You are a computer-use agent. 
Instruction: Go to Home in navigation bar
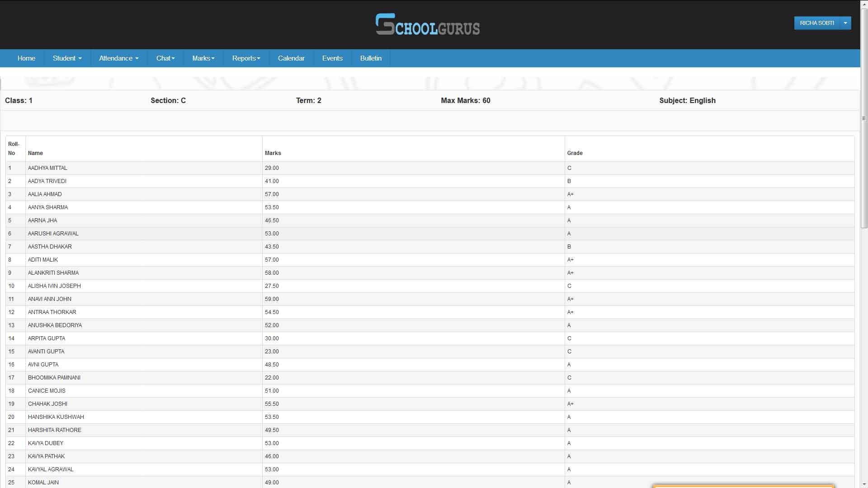[26, 58]
